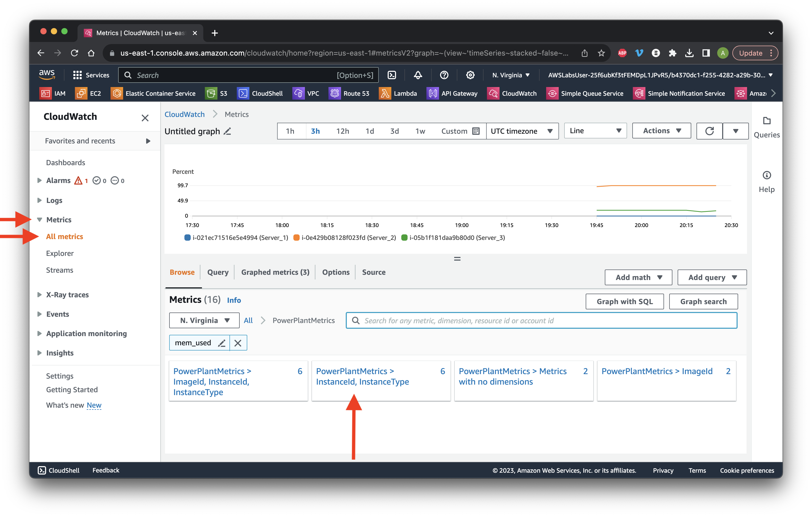Open the refresh interval dropdown arrow
The image size is (812, 517).
[x=736, y=131]
